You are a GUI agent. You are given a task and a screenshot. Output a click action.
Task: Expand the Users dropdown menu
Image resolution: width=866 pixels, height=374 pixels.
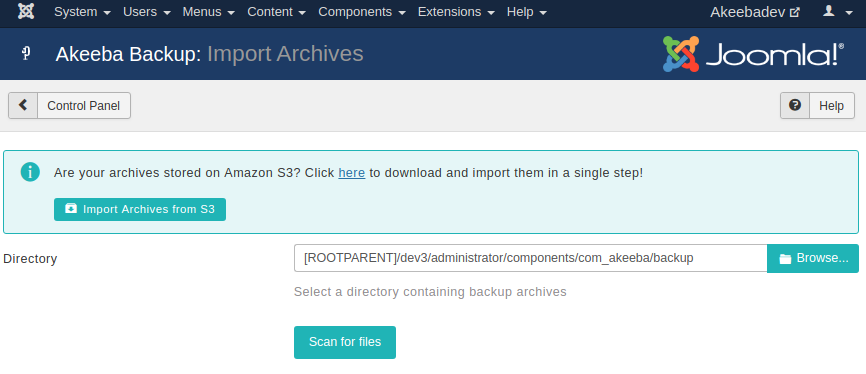tap(146, 12)
